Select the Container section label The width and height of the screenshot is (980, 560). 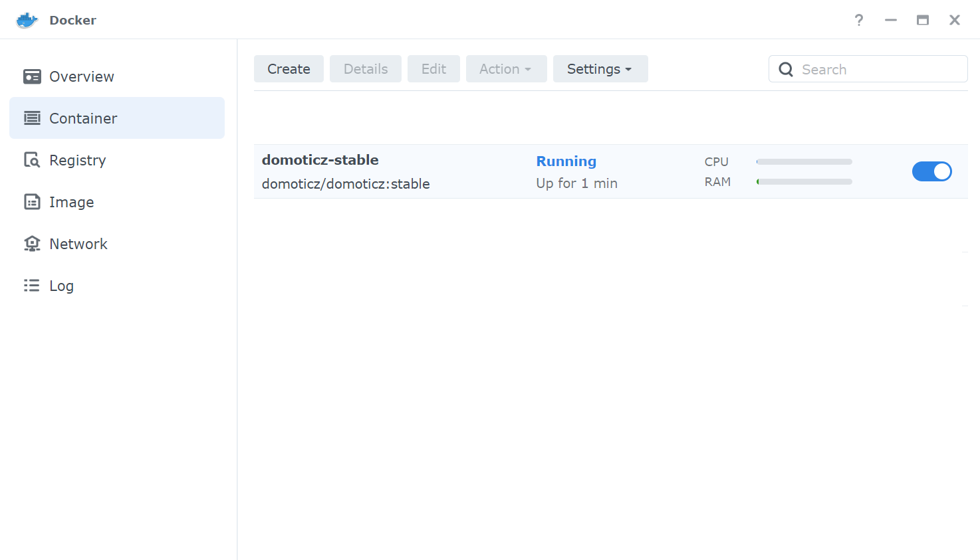(x=83, y=118)
